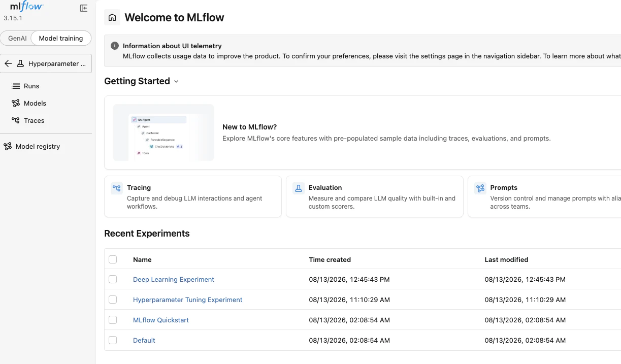Collapse the Getting Started section chevron
The image size is (621, 364).
pos(176,81)
